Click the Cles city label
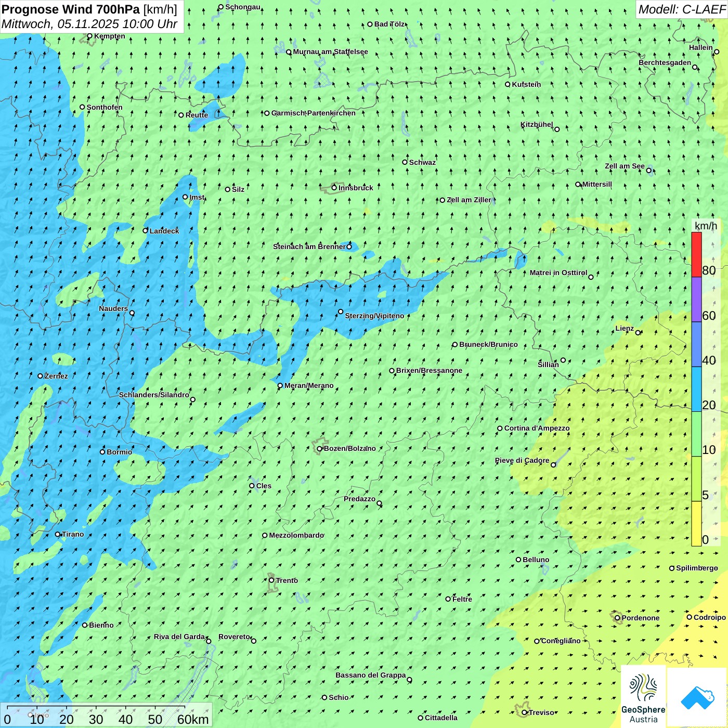 264,486
